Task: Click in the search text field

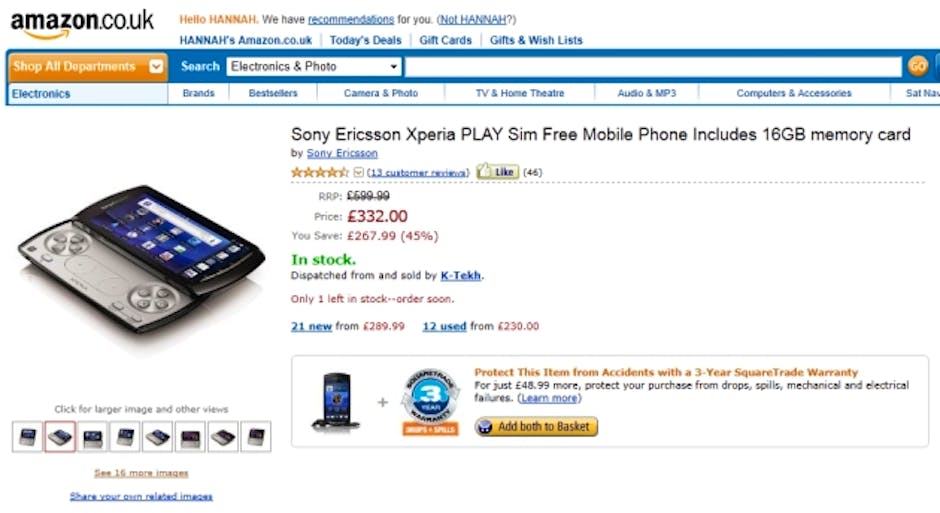Action: point(652,67)
